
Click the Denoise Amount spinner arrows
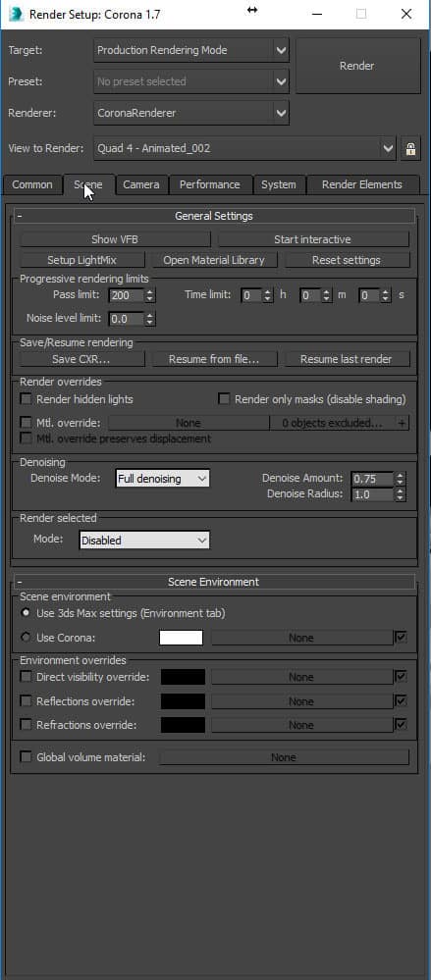(401, 479)
